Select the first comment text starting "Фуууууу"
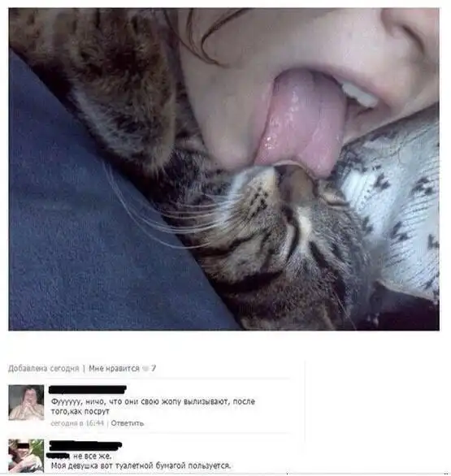451x476 pixels. point(153,406)
